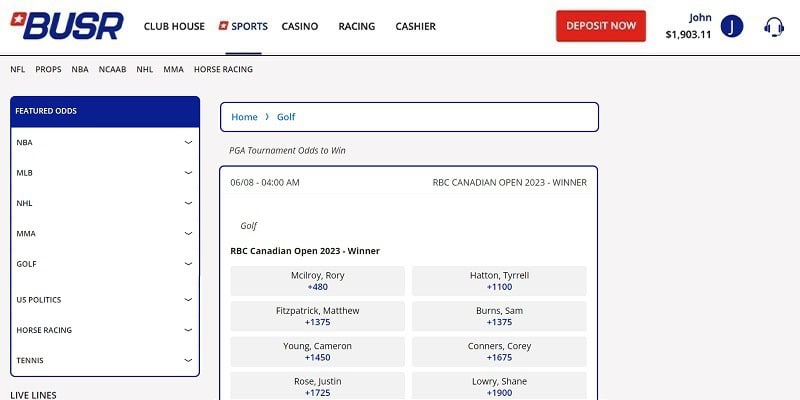Viewport: 800px width, 400px height.
Task: Open the CLUB HOUSE menu
Action: pyautogui.click(x=174, y=26)
